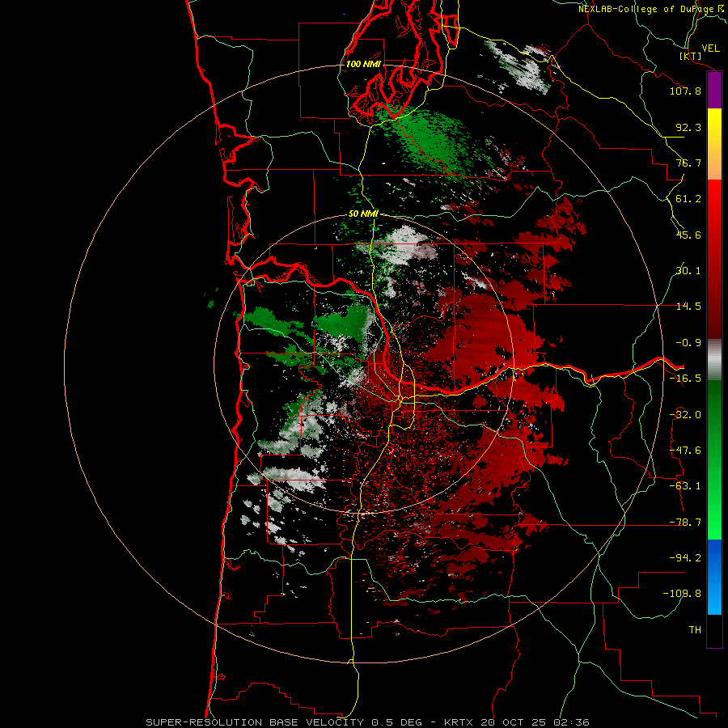Click the yellow-orange segment of the color bar
The height and width of the screenshot is (728, 728).
coord(714,144)
